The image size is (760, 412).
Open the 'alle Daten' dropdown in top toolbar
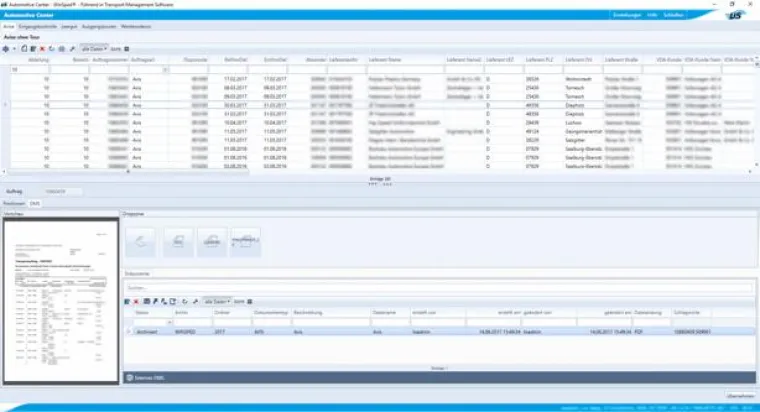click(x=94, y=48)
